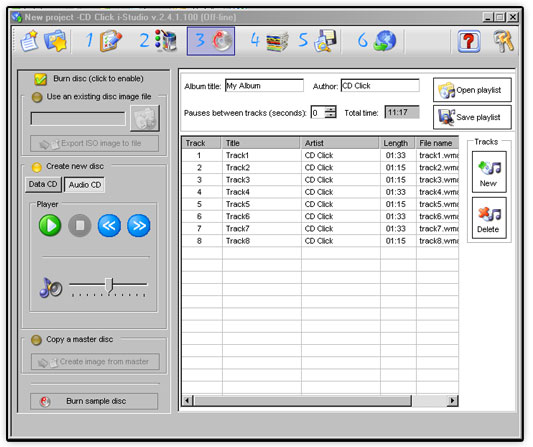
Task: Select the Track4 row title
Action: pos(238,192)
